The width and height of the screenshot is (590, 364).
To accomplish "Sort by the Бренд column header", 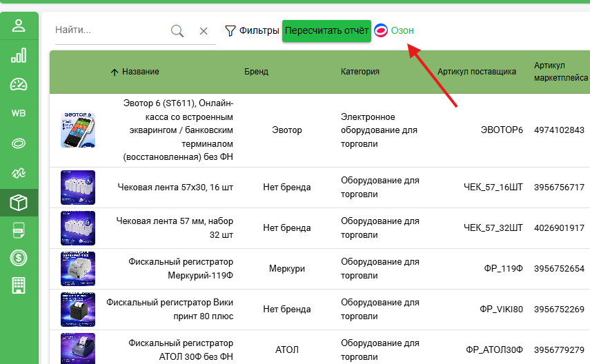I will click(256, 72).
